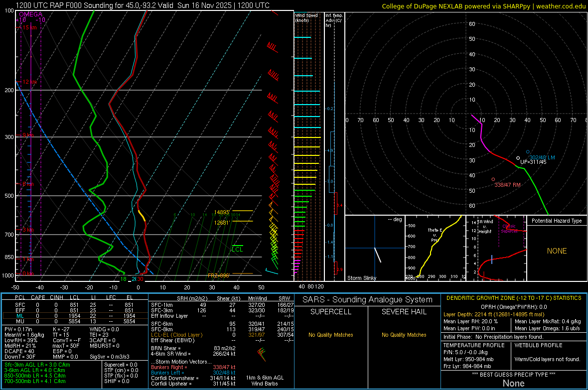
Task: Click the None precip type result
Action: (x=514, y=383)
